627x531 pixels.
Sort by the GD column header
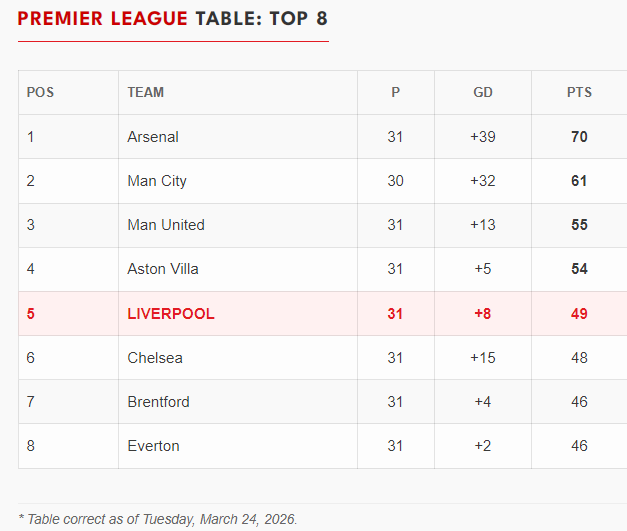point(482,92)
